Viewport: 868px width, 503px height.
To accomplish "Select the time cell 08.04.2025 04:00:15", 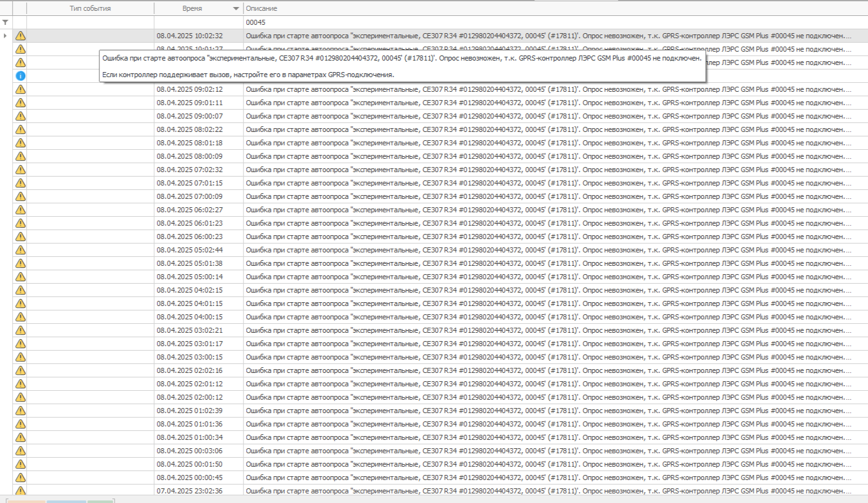I will [198, 317].
